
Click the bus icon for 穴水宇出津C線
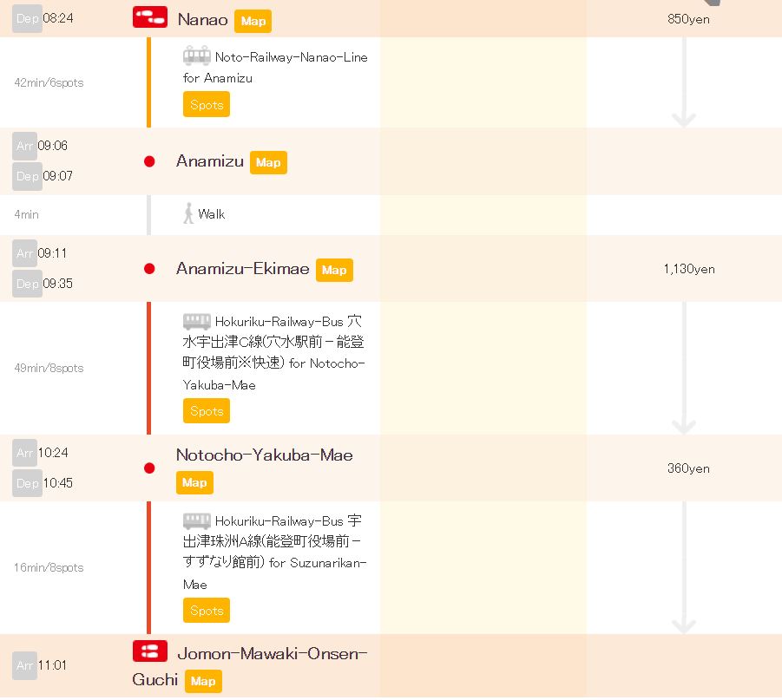pyautogui.click(x=196, y=321)
